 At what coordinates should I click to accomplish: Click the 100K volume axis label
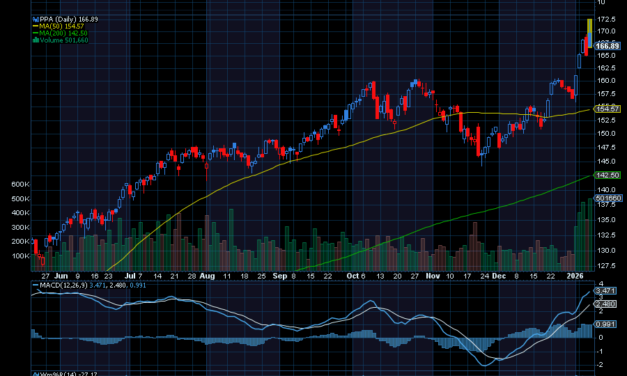[20, 256]
